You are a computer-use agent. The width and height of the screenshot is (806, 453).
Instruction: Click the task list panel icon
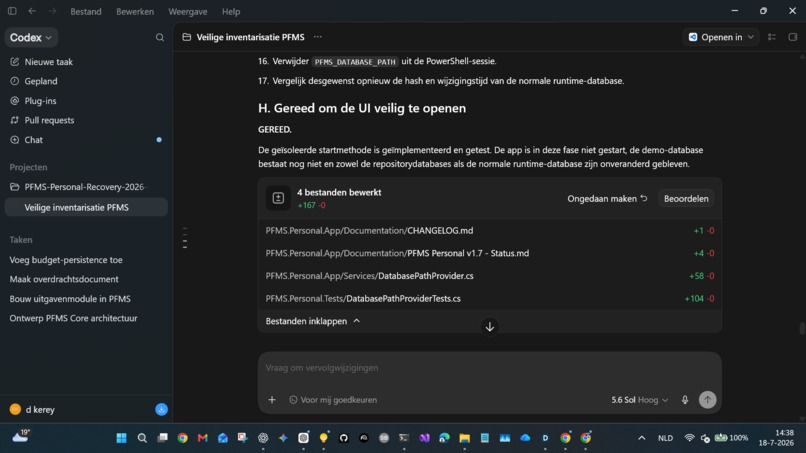[772, 37]
